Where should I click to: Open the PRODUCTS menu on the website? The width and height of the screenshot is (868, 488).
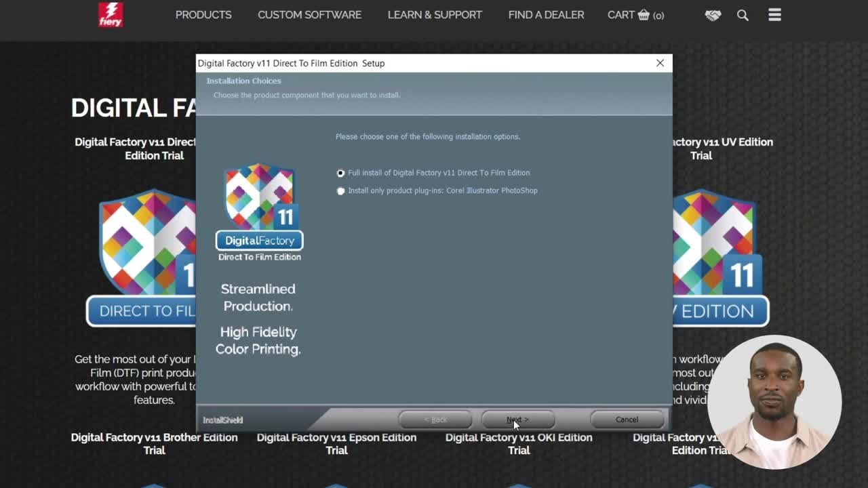tap(203, 15)
